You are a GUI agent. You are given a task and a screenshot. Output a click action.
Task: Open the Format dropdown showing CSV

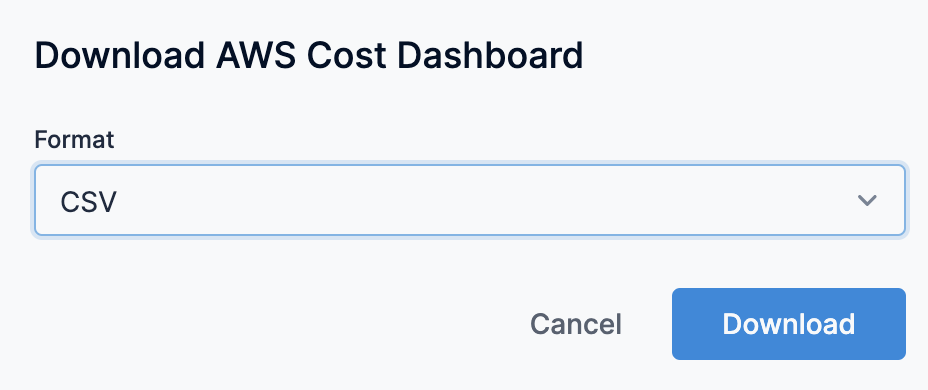click(469, 201)
